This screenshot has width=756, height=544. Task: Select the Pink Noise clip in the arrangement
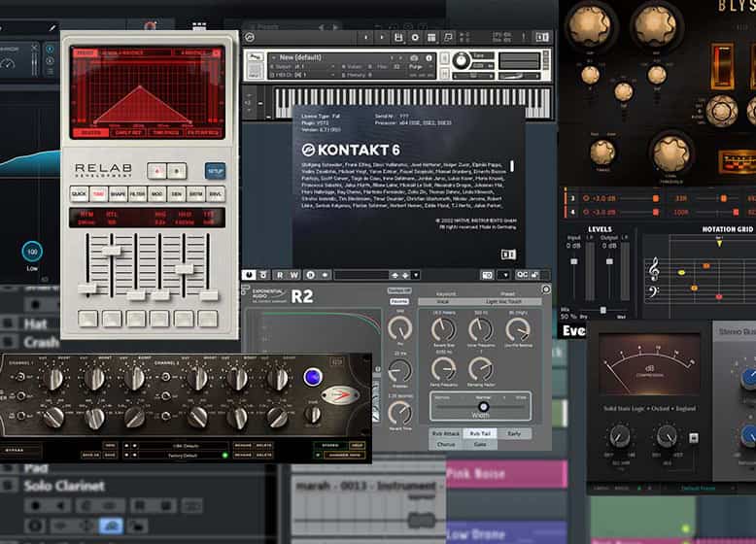tap(506, 474)
